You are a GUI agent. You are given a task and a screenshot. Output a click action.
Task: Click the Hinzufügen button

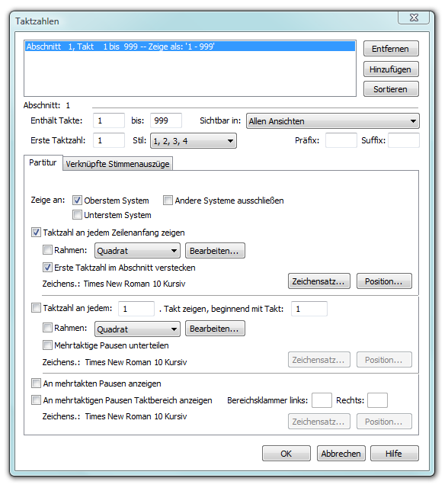point(391,69)
